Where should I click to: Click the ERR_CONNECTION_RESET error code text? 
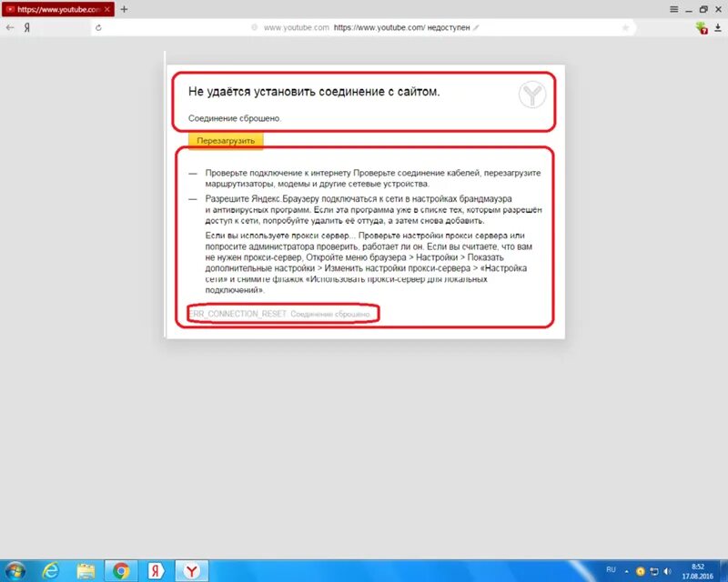click(238, 314)
